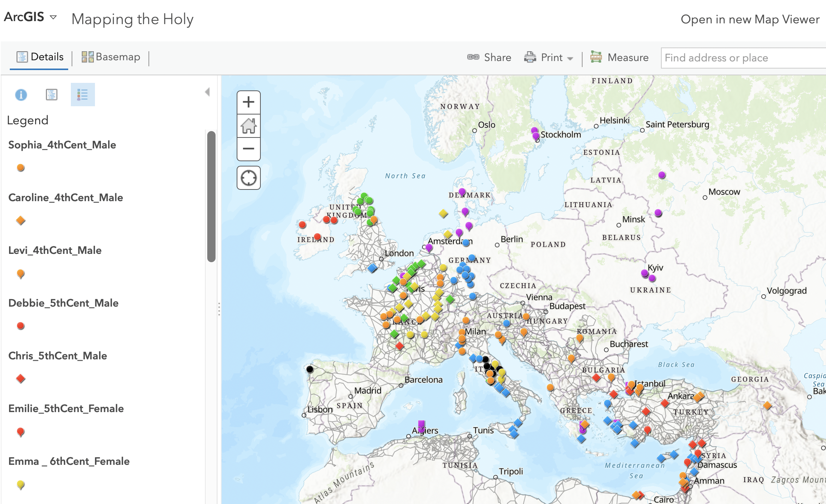Click the Debbie_5thCent_Male red circle symbol
This screenshot has width=826, height=504.
coord(21,326)
